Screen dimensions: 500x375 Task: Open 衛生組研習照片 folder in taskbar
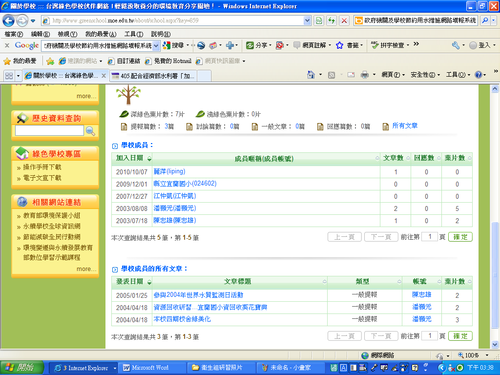click(x=221, y=368)
